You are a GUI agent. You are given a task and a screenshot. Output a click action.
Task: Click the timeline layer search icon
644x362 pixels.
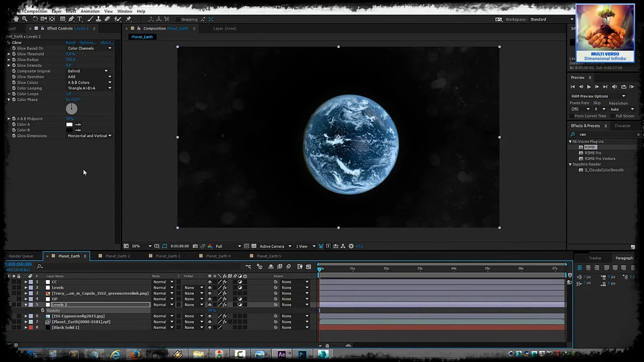pyautogui.click(x=40, y=266)
